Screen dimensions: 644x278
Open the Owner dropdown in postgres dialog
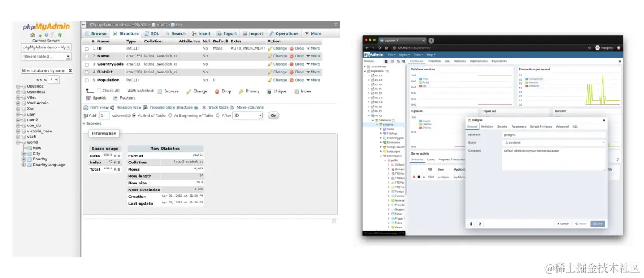554,143
